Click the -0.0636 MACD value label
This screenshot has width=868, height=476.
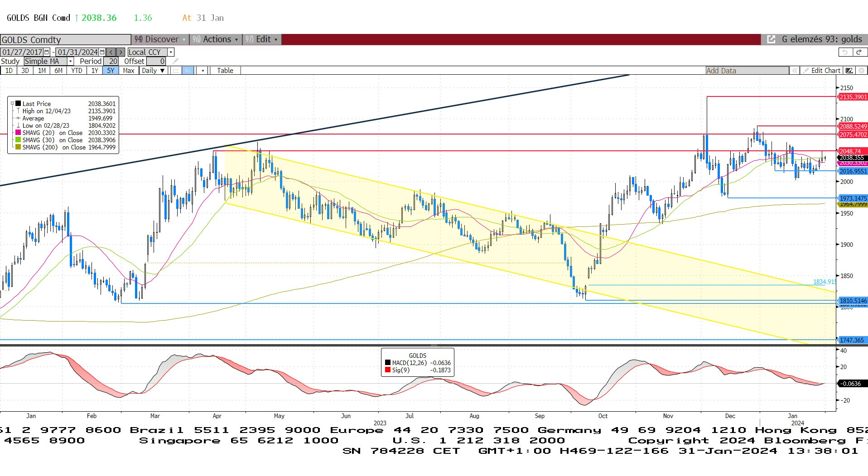click(852, 384)
